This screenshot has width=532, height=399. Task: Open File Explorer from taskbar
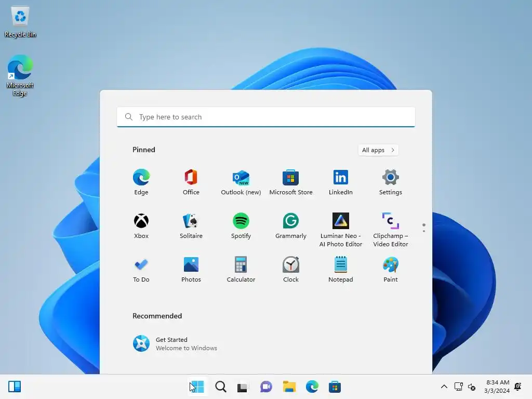pyautogui.click(x=289, y=387)
